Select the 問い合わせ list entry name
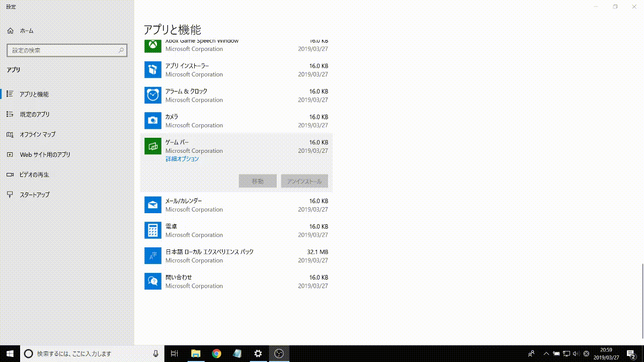This screenshot has height=362, width=644. point(179,278)
